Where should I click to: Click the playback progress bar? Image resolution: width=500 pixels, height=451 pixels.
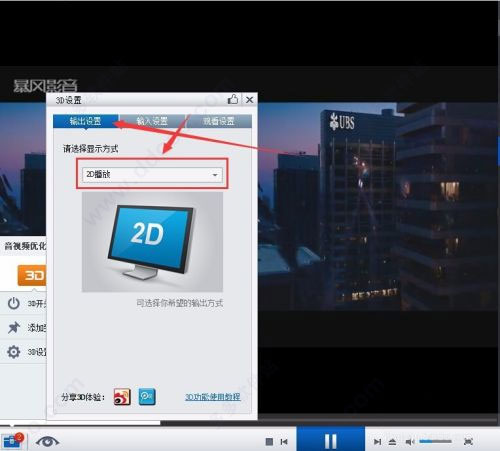[x=250, y=423]
